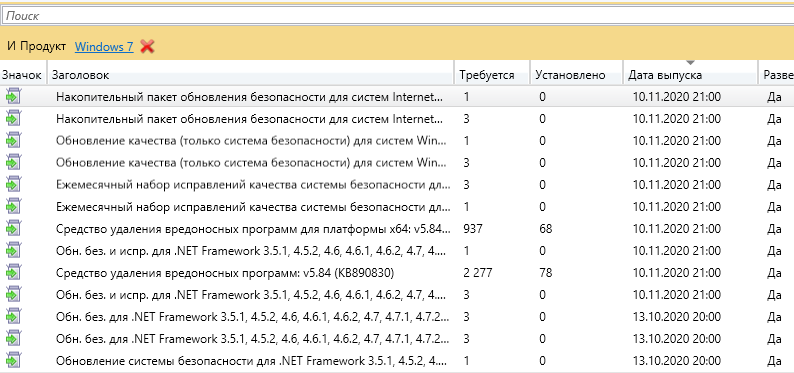The height and width of the screenshot is (373, 794).
Task: Click icon of 'Обновление системы безопасности' .NET row
Action: (x=13, y=361)
